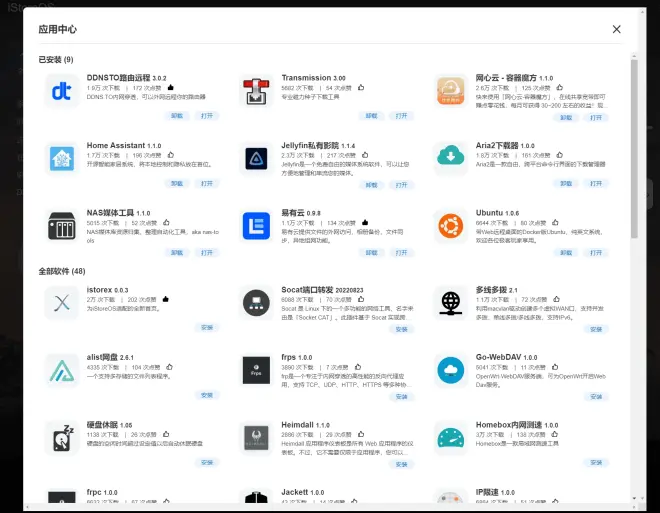This screenshot has height=513, width=660.
Task: Like Ubuntu with thumbs-up icon
Action: pyautogui.click(x=555, y=222)
